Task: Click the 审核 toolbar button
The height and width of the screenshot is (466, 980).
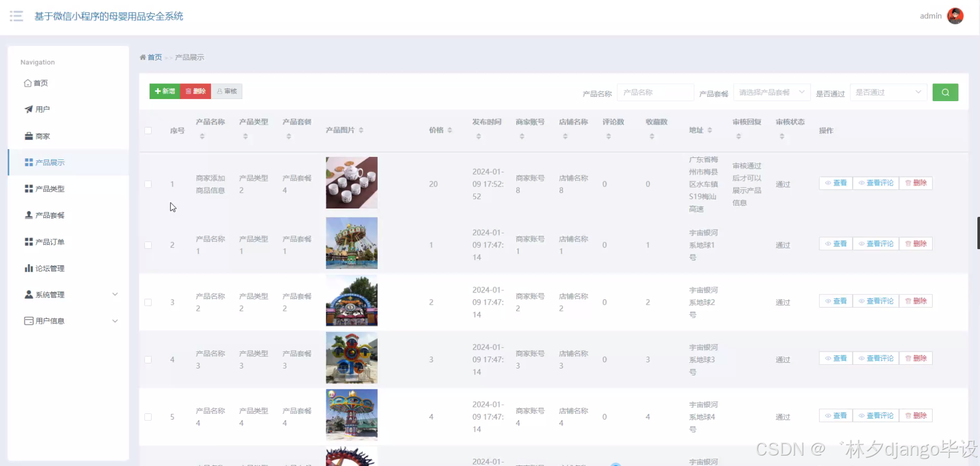Action: [227, 91]
